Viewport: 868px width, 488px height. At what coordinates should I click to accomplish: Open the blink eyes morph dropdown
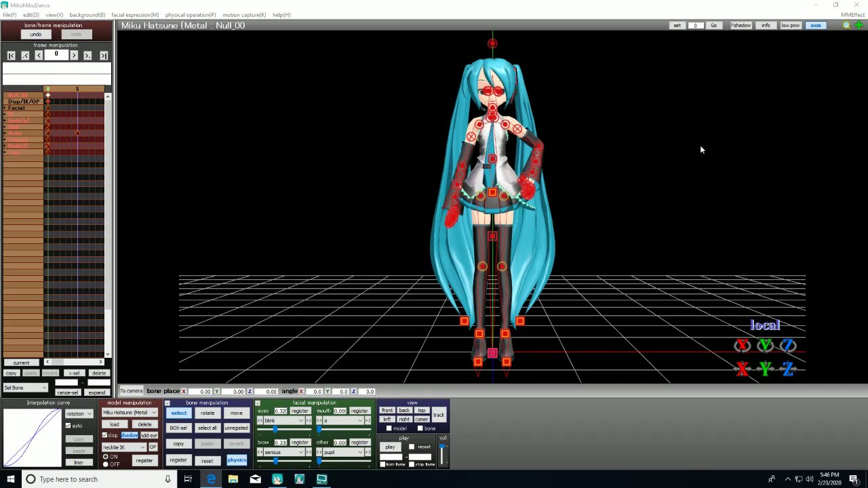tap(284, 421)
